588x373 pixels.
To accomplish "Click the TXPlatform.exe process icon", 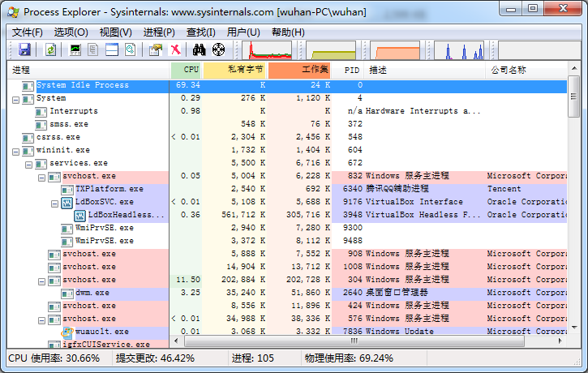I will pos(67,190).
